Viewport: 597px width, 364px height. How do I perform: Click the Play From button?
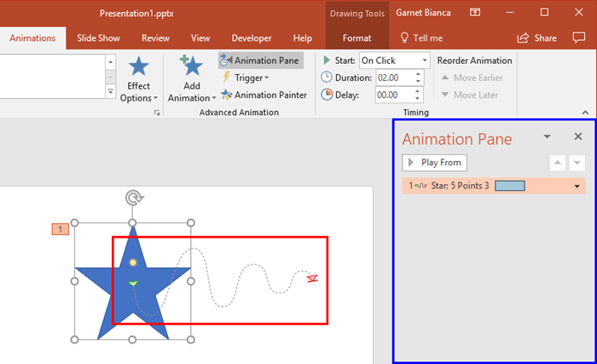434,163
